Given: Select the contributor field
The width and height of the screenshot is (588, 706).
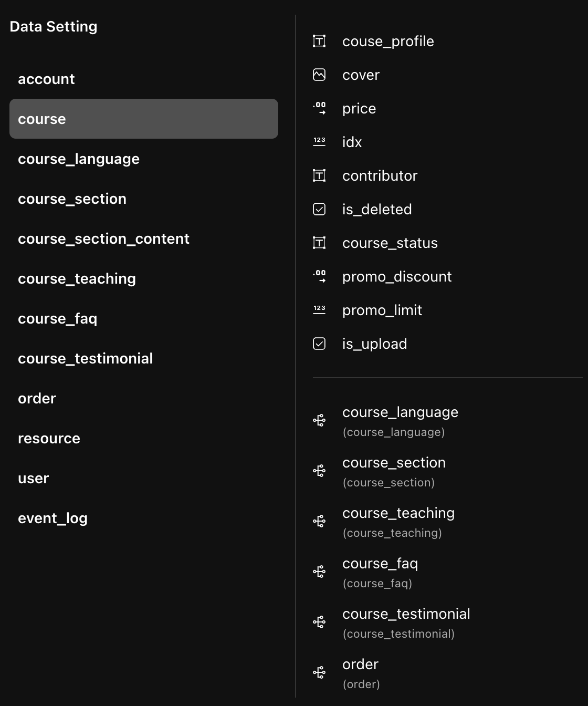Looking at the screenshot, I should coord(380,175).
